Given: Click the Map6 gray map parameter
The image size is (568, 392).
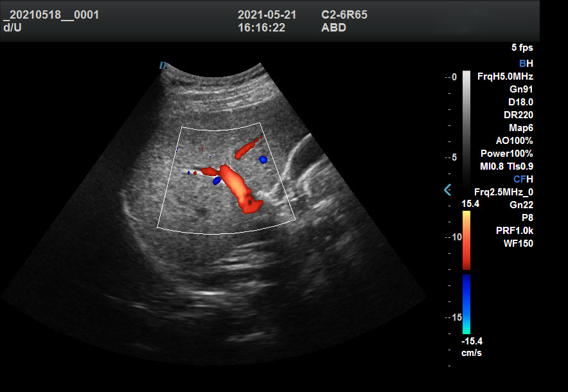Looking at the screenshot, I should pos(520,127).
